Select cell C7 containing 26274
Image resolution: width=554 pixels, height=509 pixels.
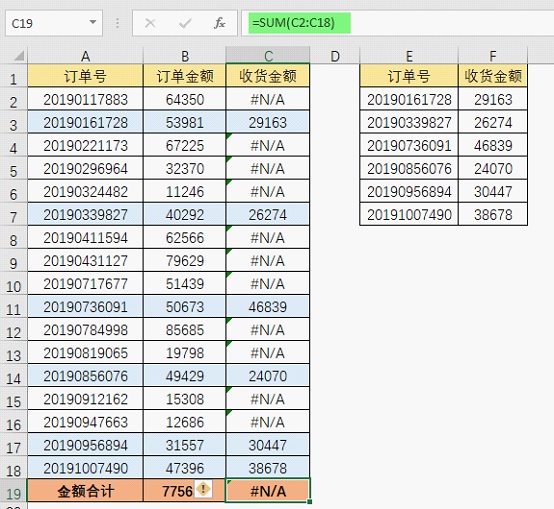click(268, 214)
